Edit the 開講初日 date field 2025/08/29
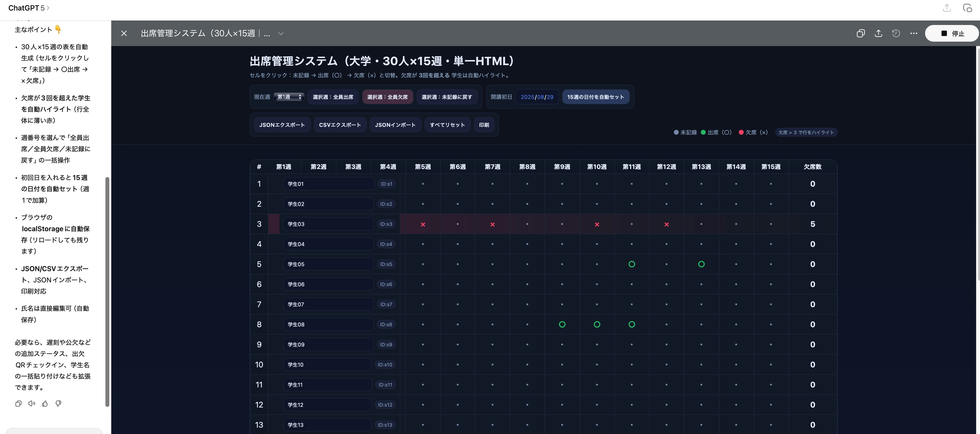This screenshot has width=980, height=434. pyautogui.click(x=537, y=97)
